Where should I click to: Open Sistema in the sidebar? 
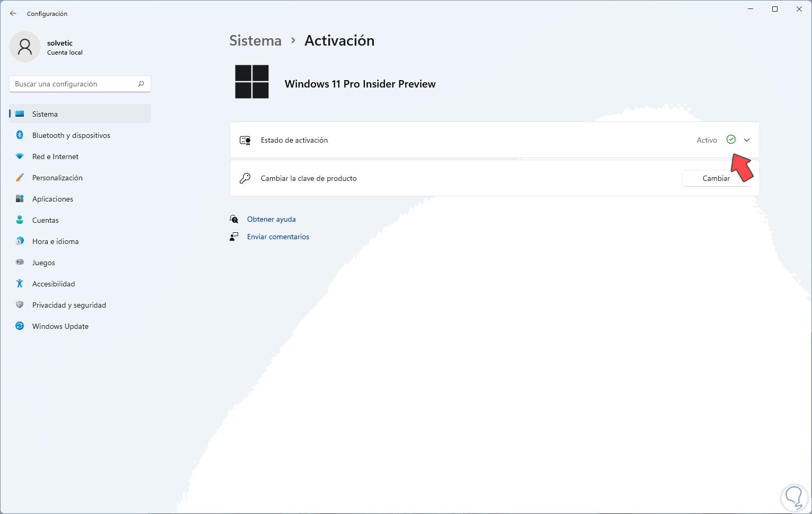pos(80,114)
